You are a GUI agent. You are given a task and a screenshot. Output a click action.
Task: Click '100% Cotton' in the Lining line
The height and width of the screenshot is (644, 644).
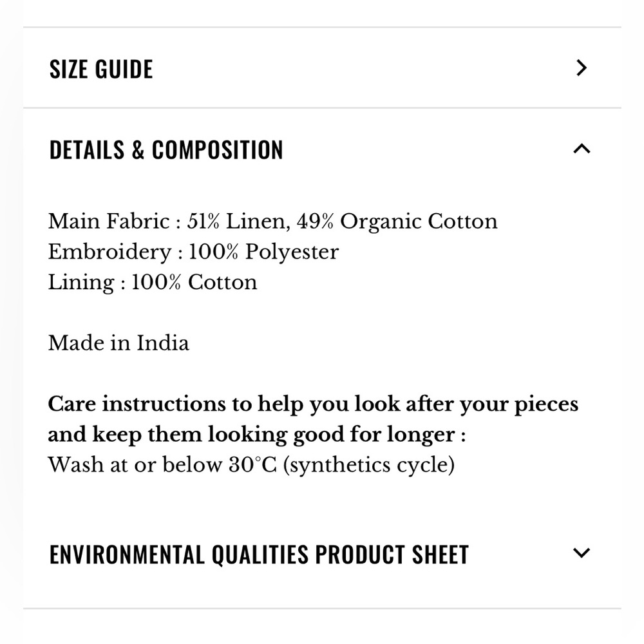pyautogui.click(x=194, y=283)
